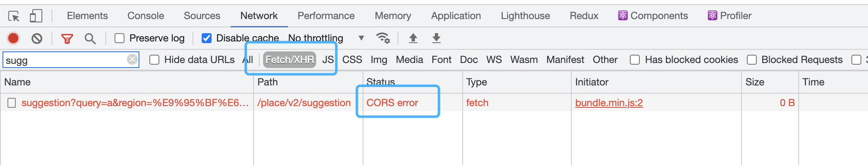Enable Has blocked cookies checkbox
This screenshot has width=868, height=165.
(635, 60)
